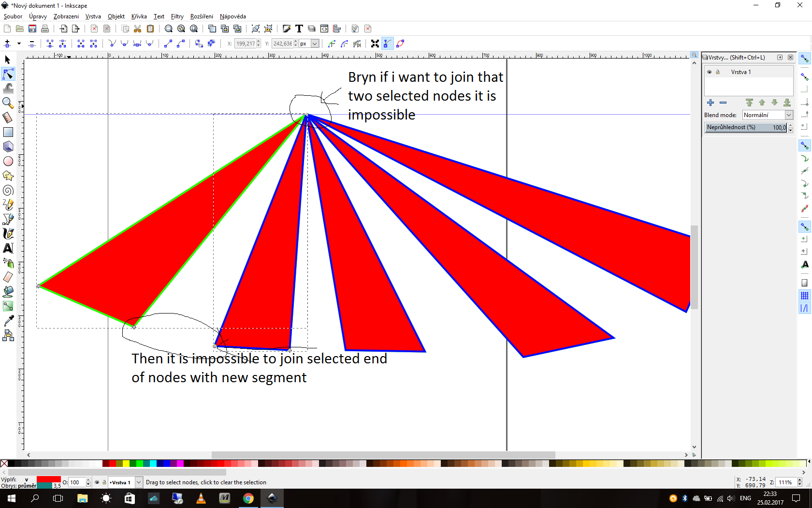
Task: Pick the Paint Bucket fill tool
Action: point(8,291)
